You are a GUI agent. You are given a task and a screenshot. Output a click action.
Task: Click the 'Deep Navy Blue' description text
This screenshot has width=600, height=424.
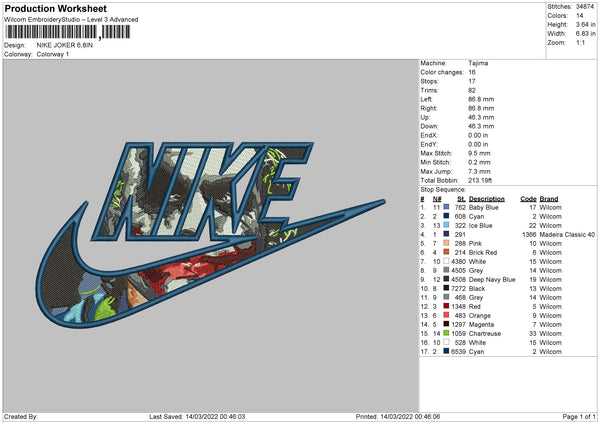coord(492,279)
